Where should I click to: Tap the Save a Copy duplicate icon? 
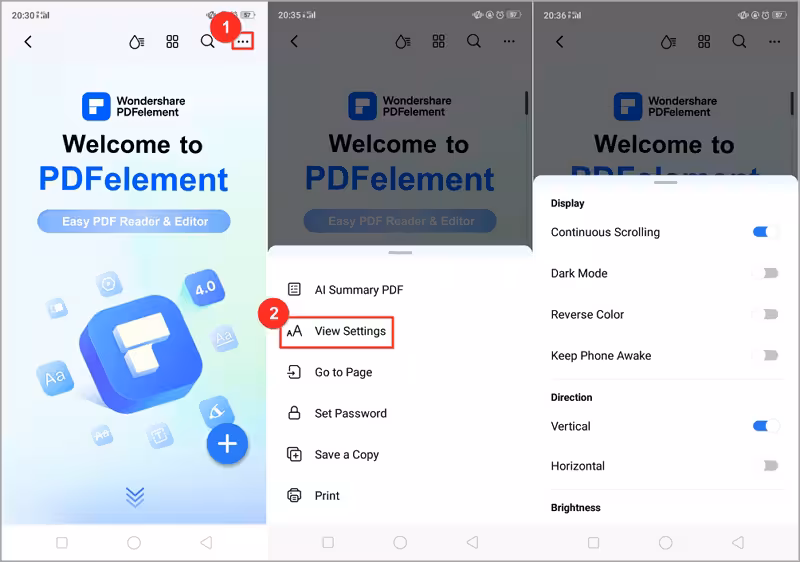coord(294,454)
